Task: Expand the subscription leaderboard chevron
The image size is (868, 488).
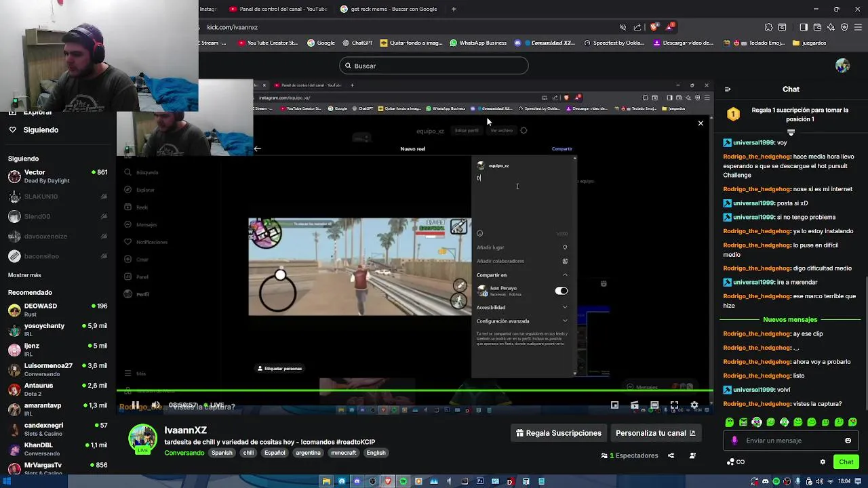Action: click(x=791, y=132)
